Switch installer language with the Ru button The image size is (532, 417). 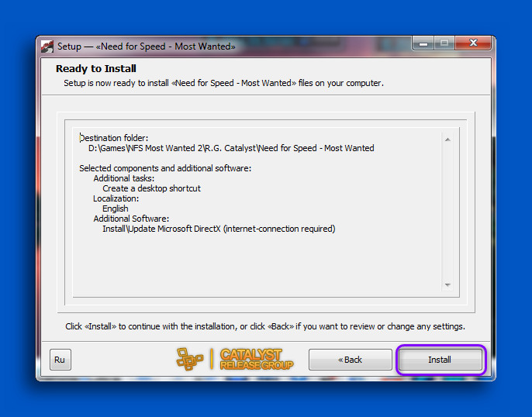[x=60, y=360]
